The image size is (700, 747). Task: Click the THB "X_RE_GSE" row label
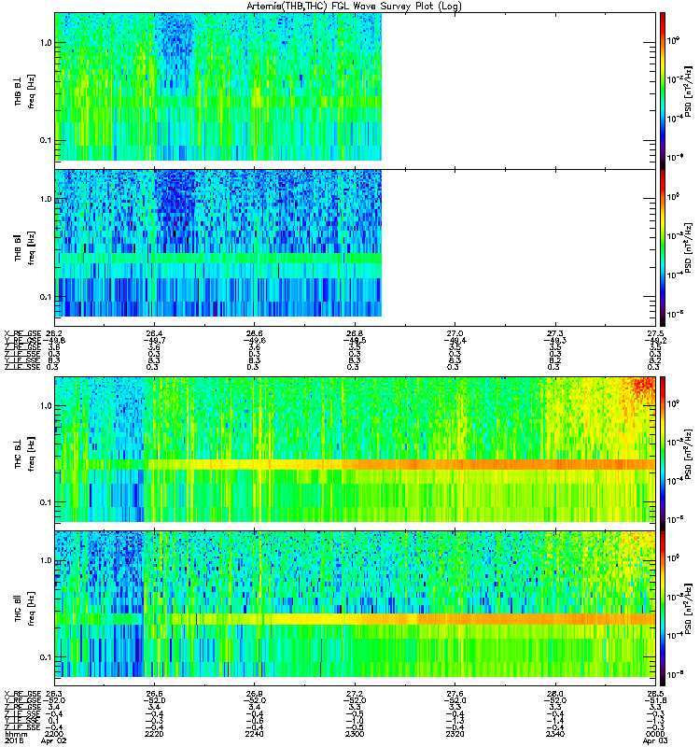pyautogui.click(x=22, y=333)
